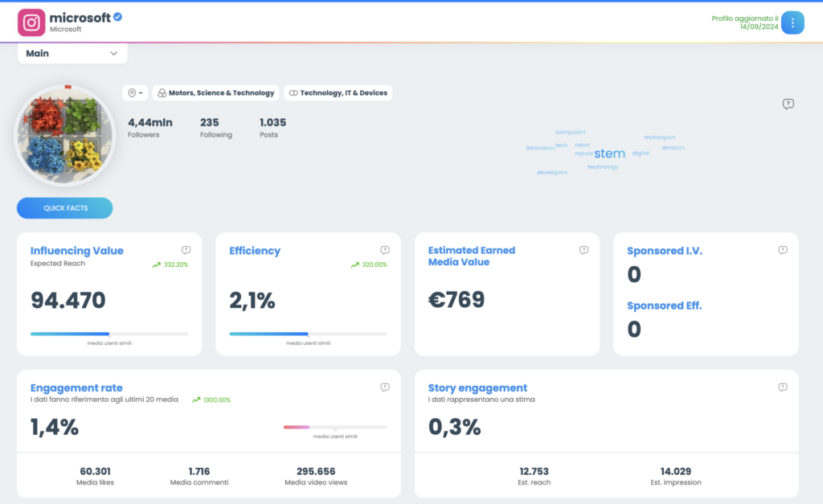
Task: Click the 0,3% story engagement value
Action: click(x=455, y=427)
